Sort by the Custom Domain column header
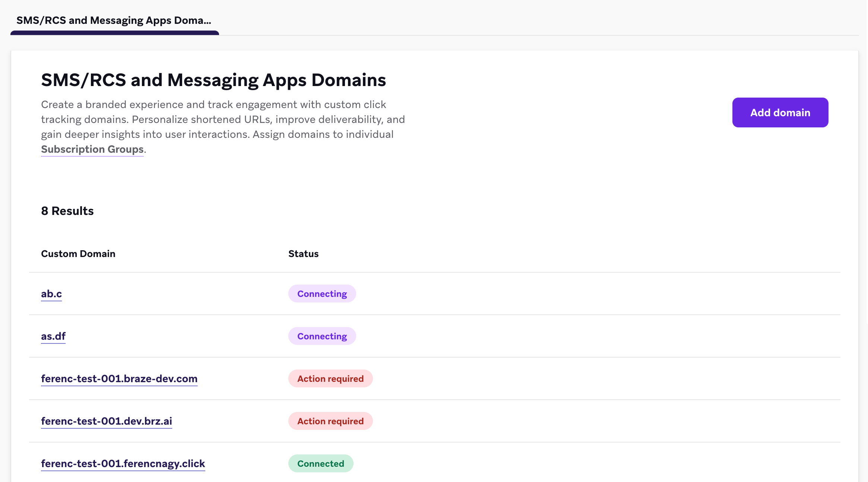Viewport: 868px width, 482px height. point(78,254)
